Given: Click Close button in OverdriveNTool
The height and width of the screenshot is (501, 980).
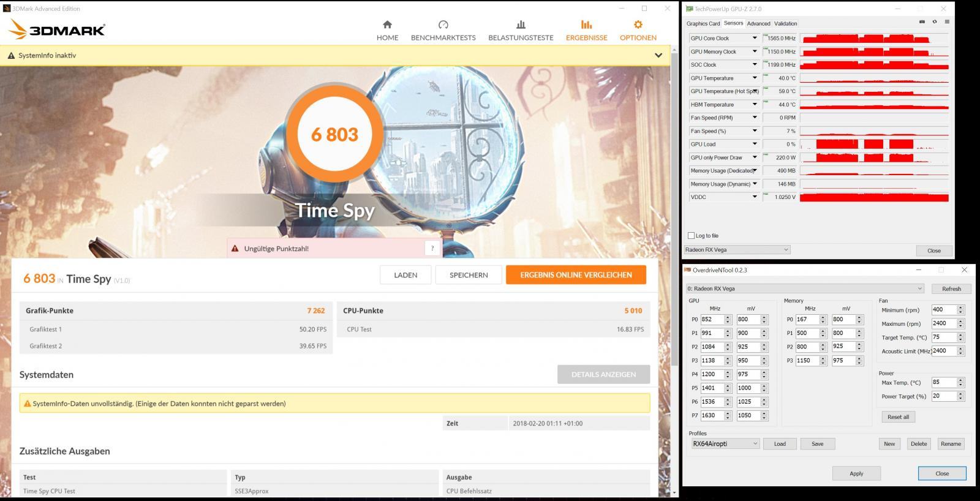Looking at the screenshot, I should [942, 473].
